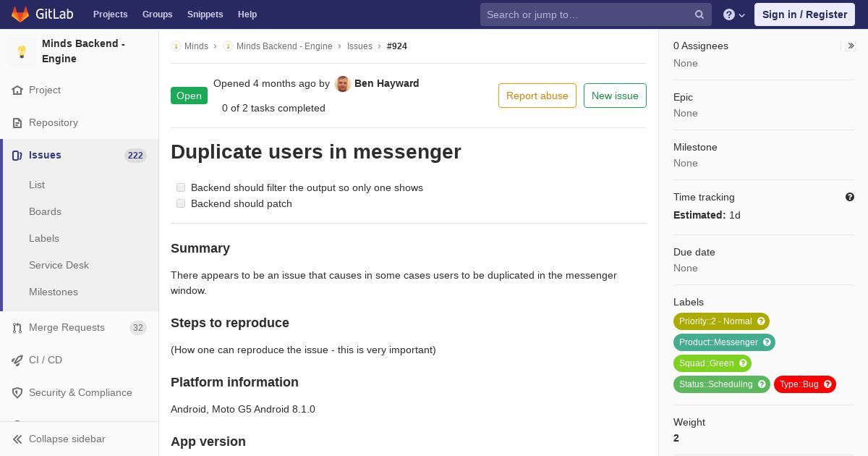Click the Merge Requests count badge 32

pyautogui.click(x=138, y=328)
